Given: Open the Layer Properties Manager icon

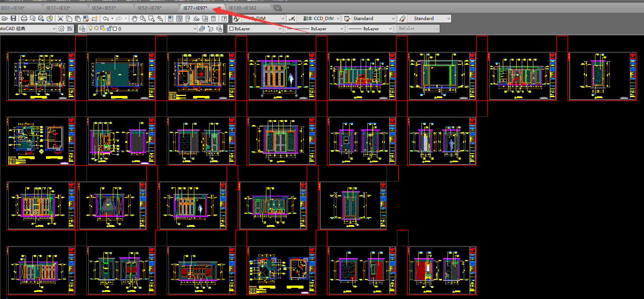Looking at the screenshot, I should 82,29.
